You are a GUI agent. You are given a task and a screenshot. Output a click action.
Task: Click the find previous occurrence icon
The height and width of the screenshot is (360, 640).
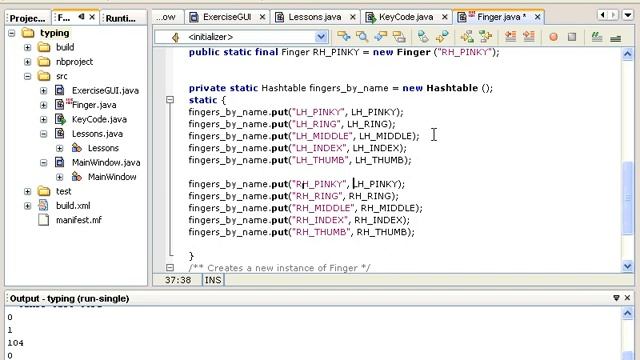tap(380, 37)
